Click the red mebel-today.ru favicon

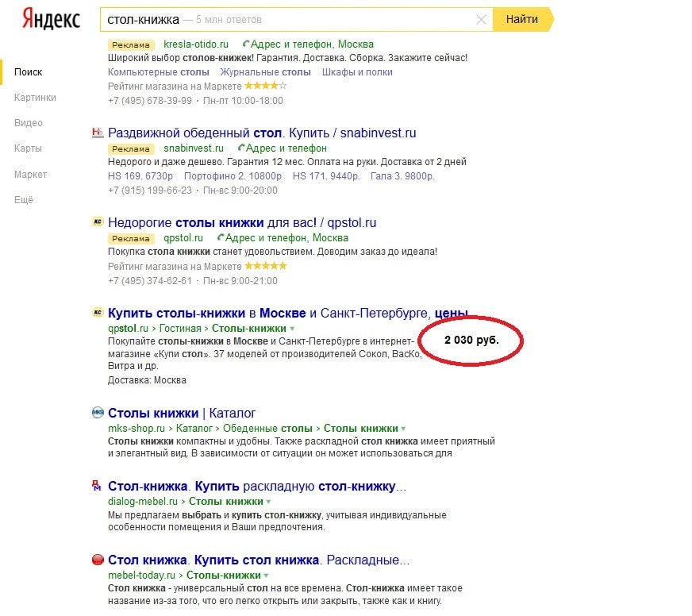(98, 560)
